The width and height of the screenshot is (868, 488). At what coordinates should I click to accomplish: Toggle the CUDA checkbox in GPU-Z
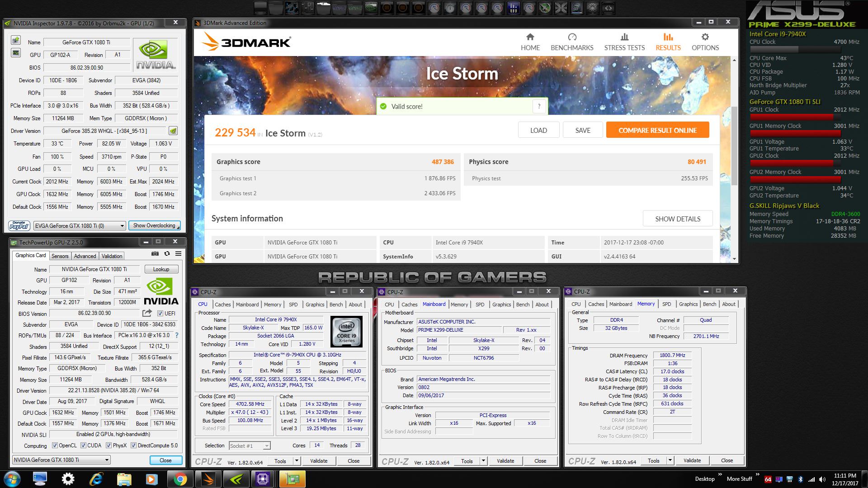coord(83,446)
